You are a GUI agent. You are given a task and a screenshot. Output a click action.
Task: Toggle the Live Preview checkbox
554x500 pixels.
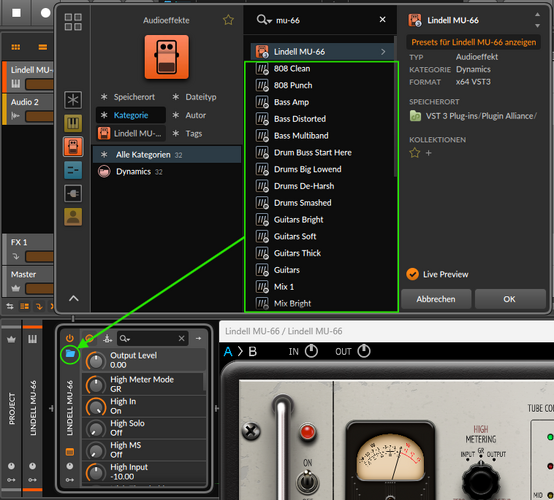point(412,274)
